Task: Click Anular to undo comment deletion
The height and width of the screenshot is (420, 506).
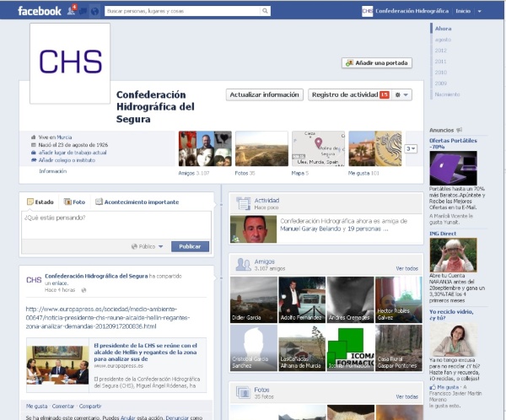Action: (127, 417)
